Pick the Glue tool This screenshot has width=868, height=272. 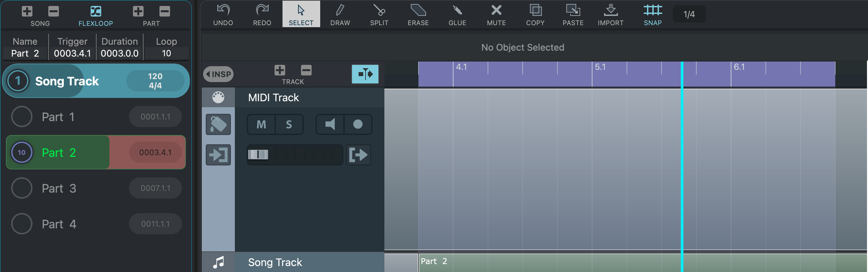457,15
